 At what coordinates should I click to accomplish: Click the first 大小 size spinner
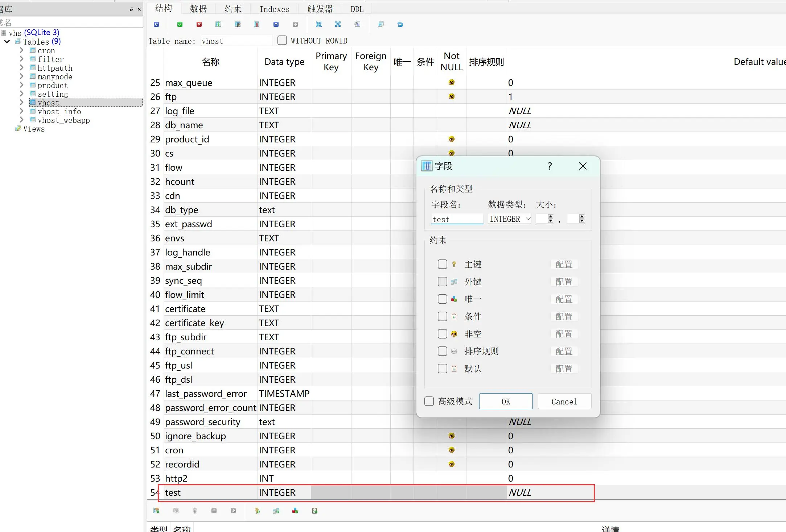[545, 219]
